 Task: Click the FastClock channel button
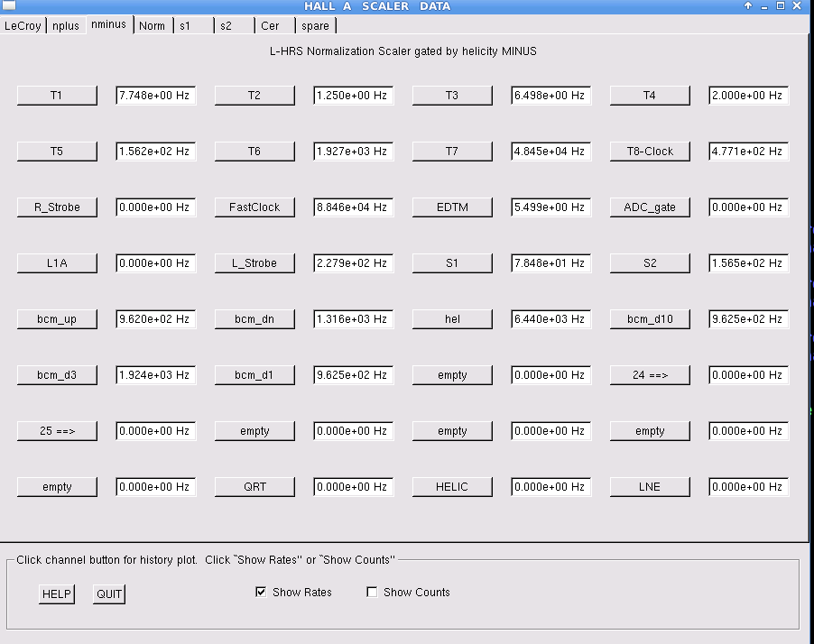coord(254,207)
